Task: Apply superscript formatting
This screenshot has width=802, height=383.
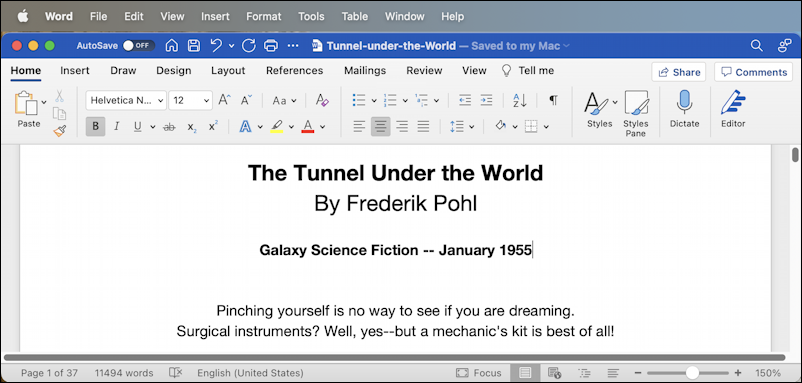Action: click(213, 126)
